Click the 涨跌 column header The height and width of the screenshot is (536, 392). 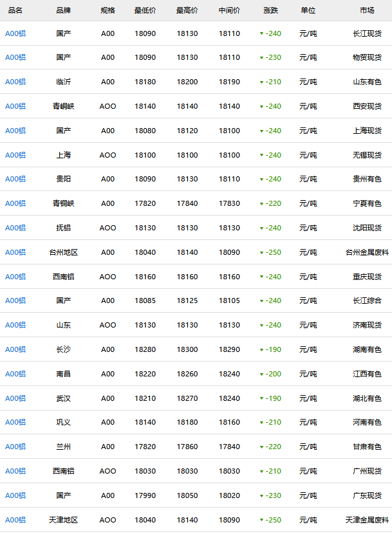(271, 11)
